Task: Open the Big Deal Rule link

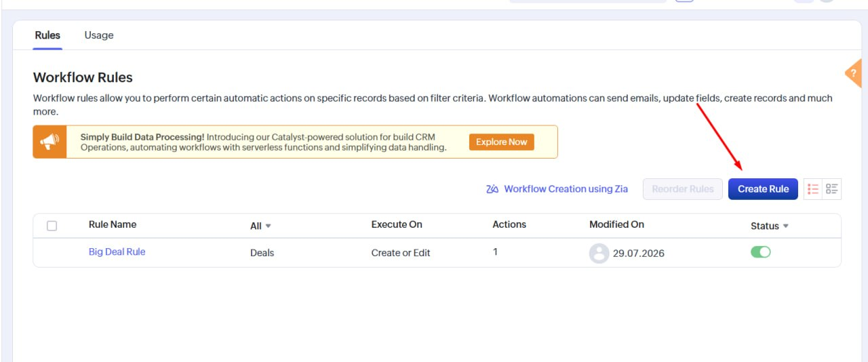Action: click(x=117, y=252)
